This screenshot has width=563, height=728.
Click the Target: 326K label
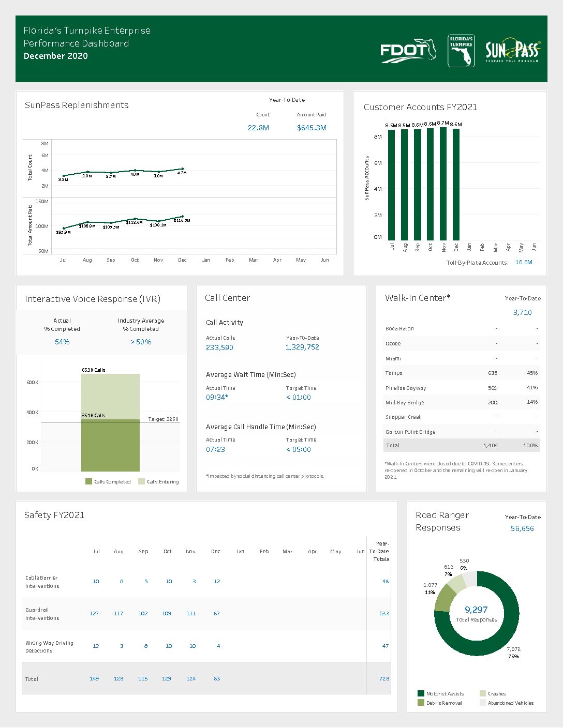[x=163, y=419]
